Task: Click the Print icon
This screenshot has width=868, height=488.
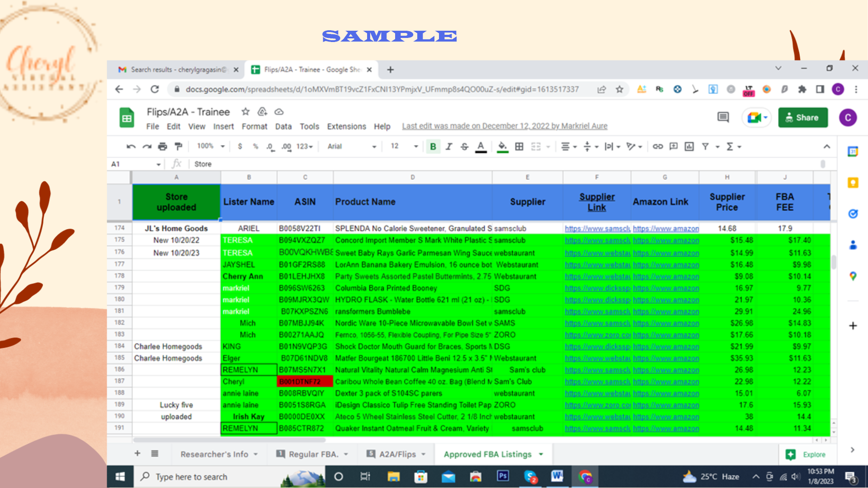Action: (163, 146)
